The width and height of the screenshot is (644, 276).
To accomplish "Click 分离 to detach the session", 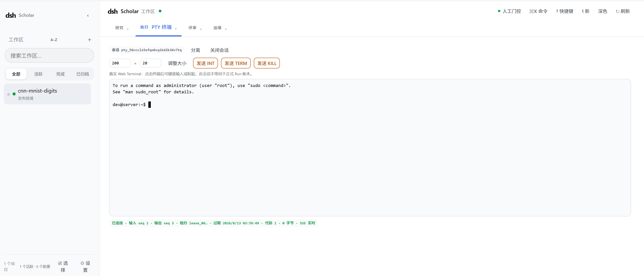I will pos(195,50).
